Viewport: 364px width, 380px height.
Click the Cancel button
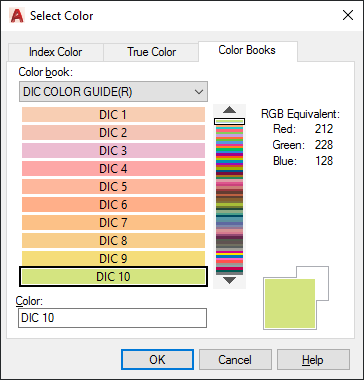tap(235, 360)
